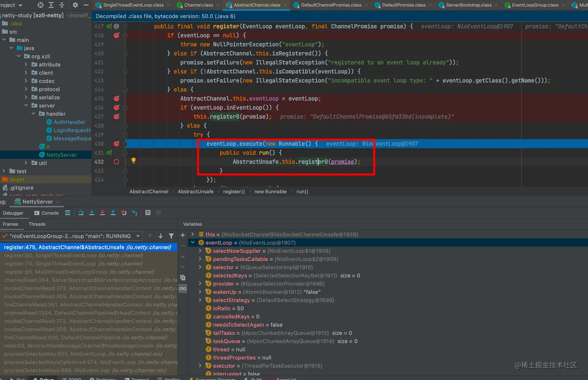Image resolution: width=588 pixels, height=380 pixels.
Task: Click the previous frame up arrow
Action: tap(150, 236)
